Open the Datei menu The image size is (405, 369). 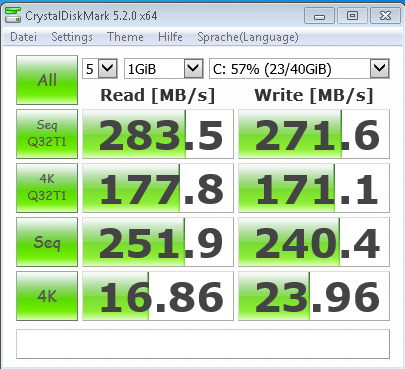click(23, 37)
